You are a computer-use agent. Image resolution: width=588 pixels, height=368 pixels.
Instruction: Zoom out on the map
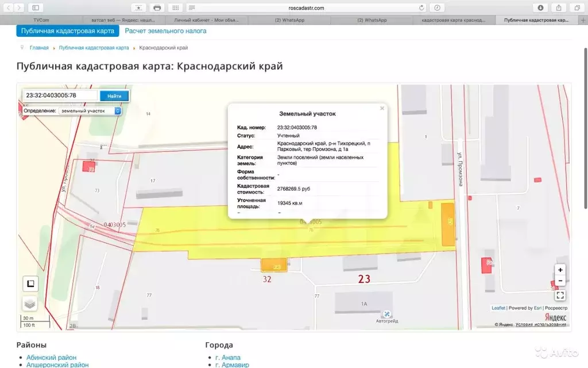[560, 281]
